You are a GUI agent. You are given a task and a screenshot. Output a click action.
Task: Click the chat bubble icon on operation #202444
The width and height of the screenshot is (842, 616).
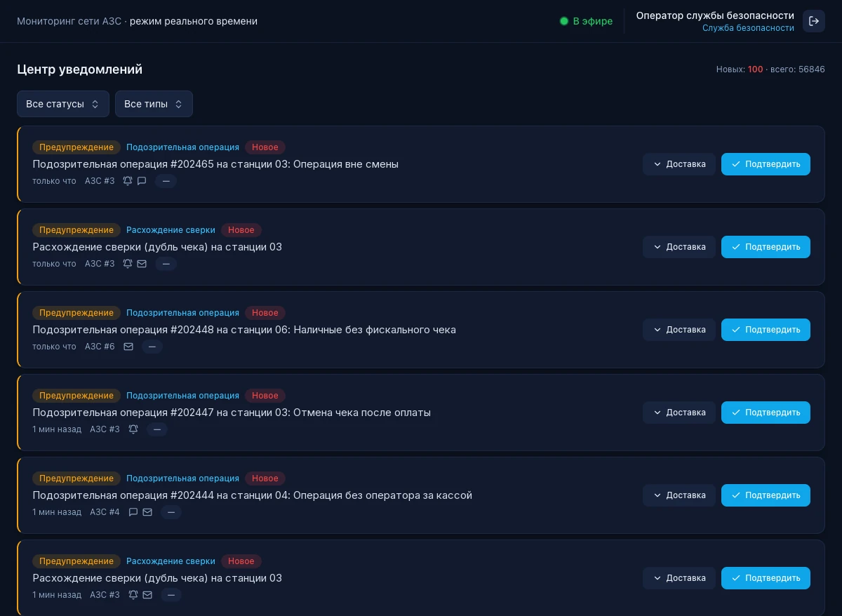[x=133, y=512]
